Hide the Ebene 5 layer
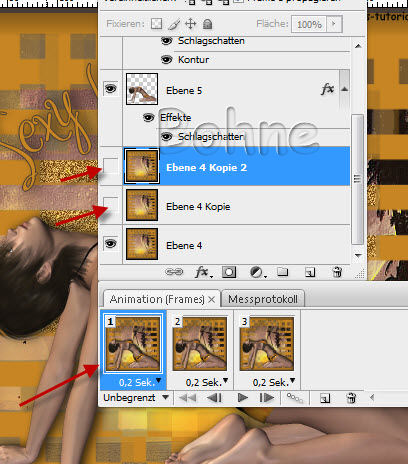This screenshot has height=464, width=408. (x=111, y=89)
